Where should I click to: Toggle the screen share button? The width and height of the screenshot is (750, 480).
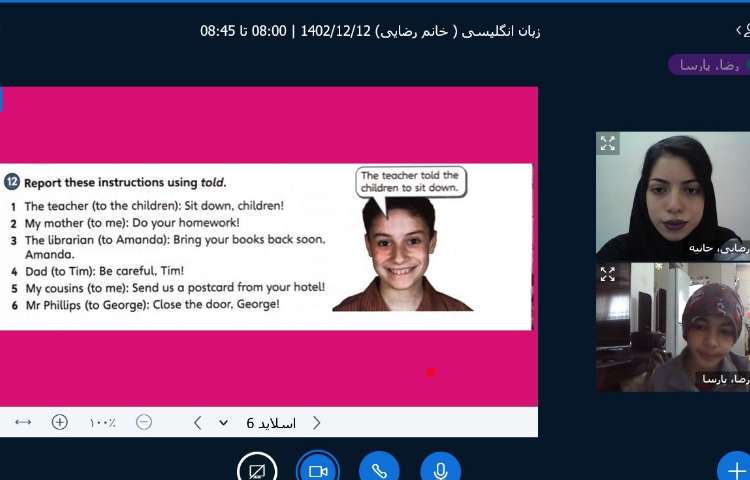coord(257,470)
